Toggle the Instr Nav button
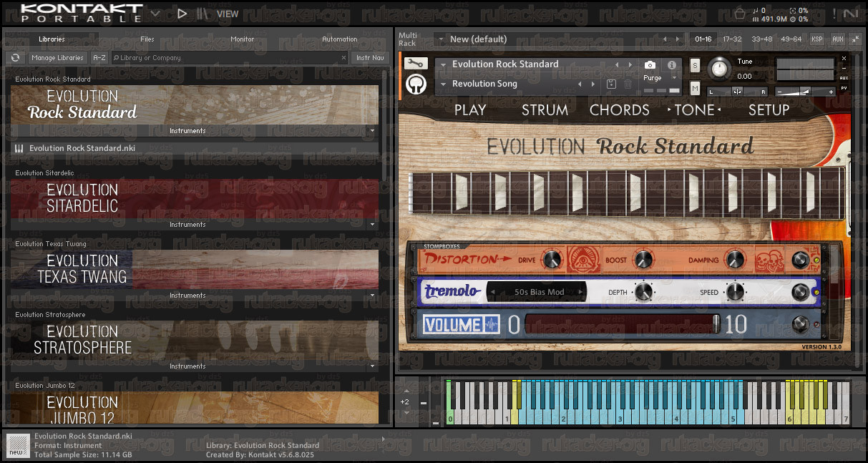Image resolution: width=868 pixels, height=463 pixels. pyautogui.click(x=370, y=58)
